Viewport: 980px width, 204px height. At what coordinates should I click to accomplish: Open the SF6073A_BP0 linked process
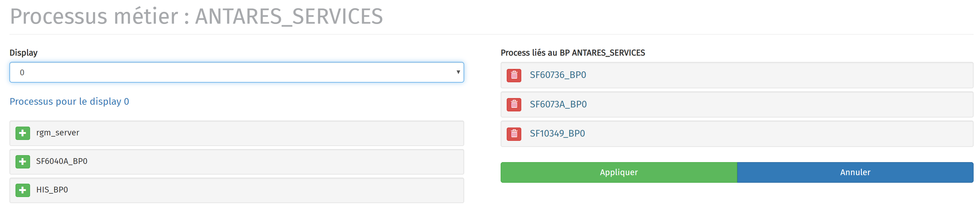click(558, 104)
